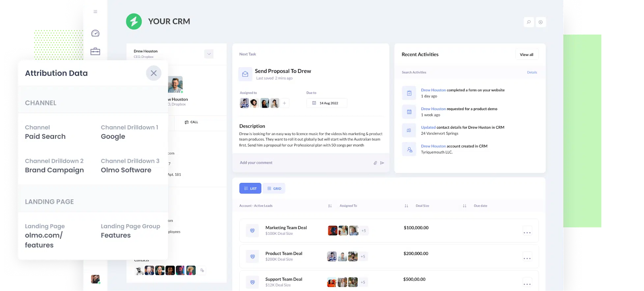644x291 pixels.
Task: Click the Google drilldown value
Action: (x=113, y=137)
